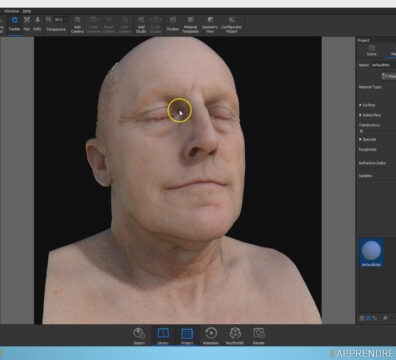
Task: Toggle the Project panel button
Action: [x=187, y=336]
